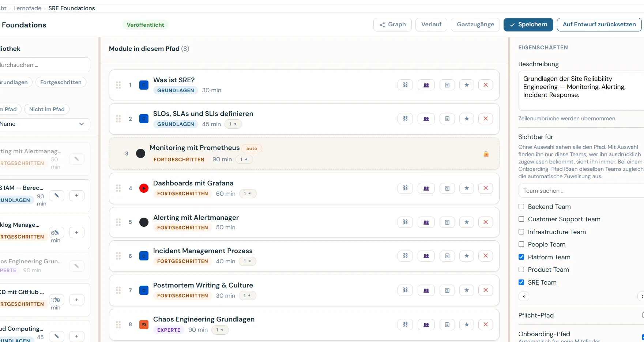
Task: Expand the '1' badge on Postmortem Writing & Culture
Action: 247,296
